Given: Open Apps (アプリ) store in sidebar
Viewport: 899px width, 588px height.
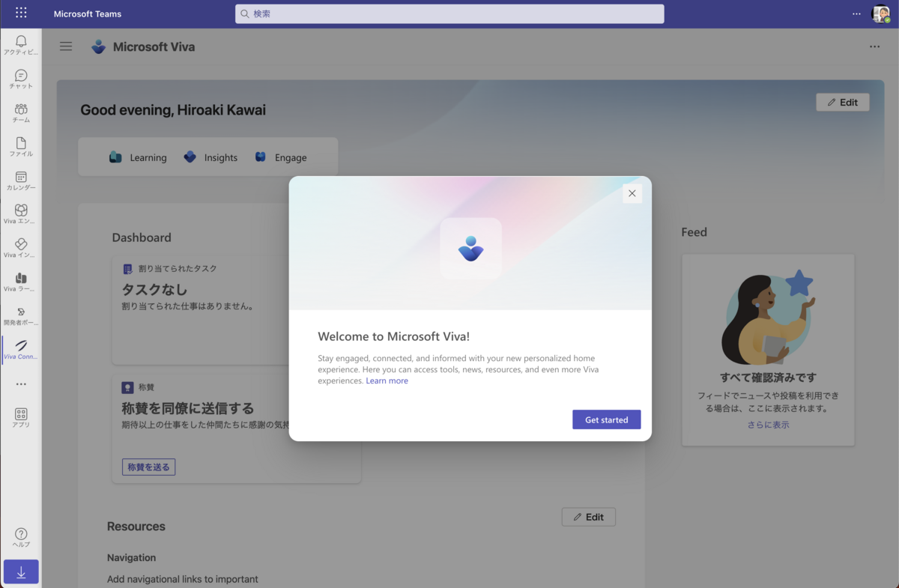Looking at the screenshot, I should pos(21,417).
